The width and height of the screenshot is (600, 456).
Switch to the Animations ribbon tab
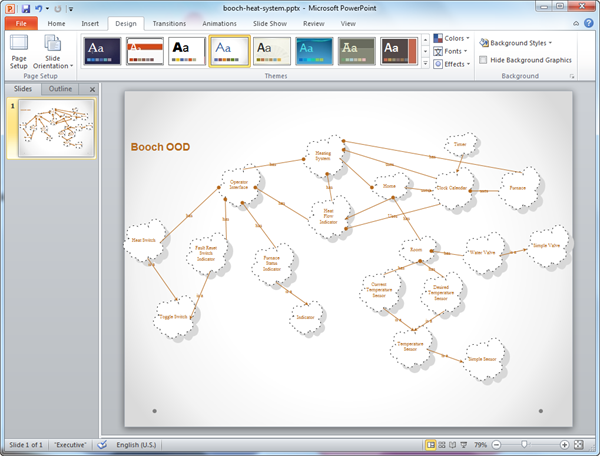tap(219, 23)
